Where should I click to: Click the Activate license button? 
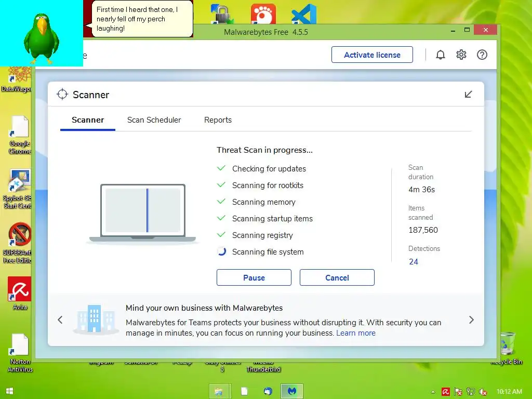[x=372, y=55]
